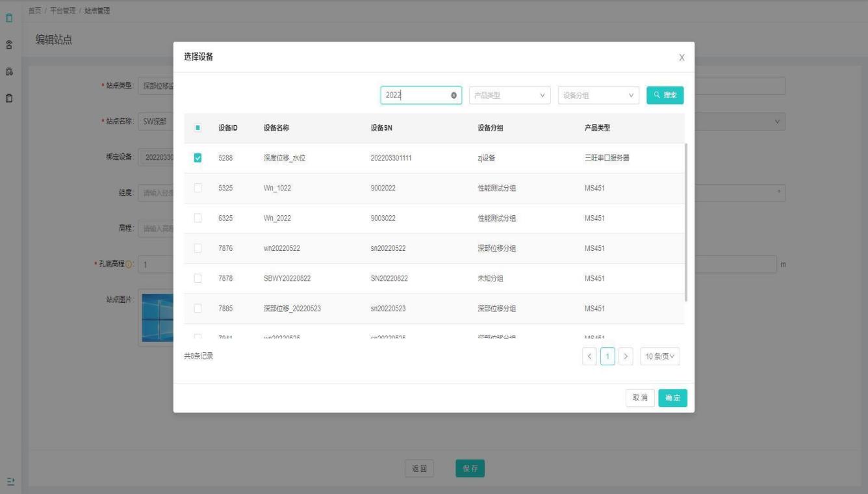The width and height of the screenshot is (868, 494).
Task: Open the 设备分组 filter dropdown
Action: click(598, 96)
